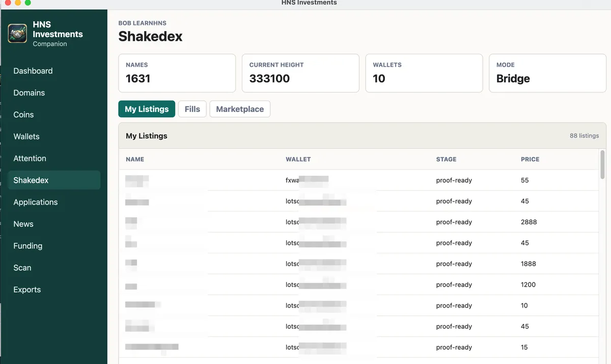Screen dimensions: 611x364
Task: Switch to the Fills tab
Action: [192, 109]
